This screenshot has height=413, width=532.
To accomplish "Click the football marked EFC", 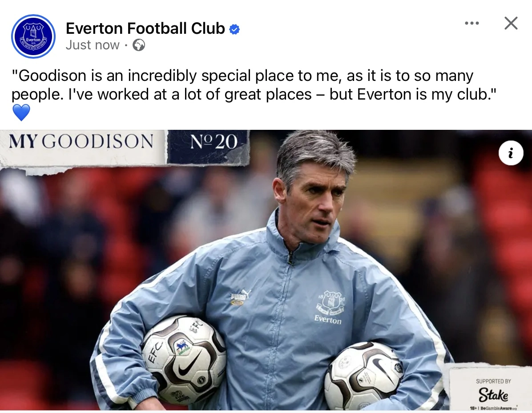I will click(183, 359).
